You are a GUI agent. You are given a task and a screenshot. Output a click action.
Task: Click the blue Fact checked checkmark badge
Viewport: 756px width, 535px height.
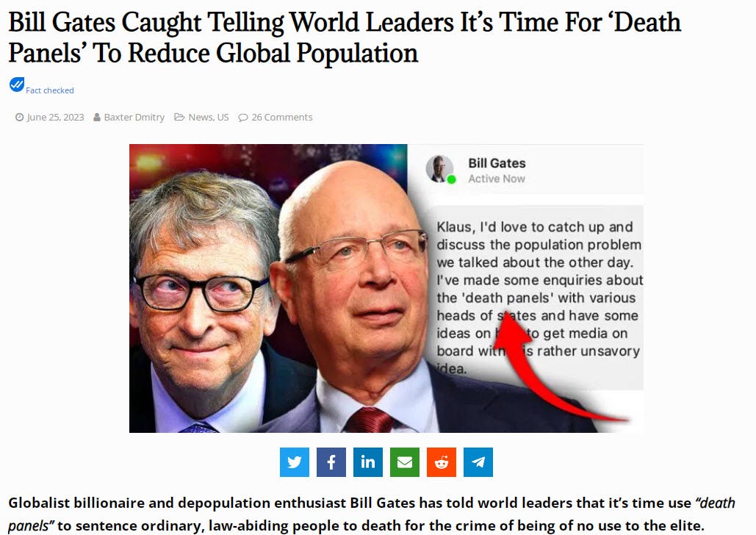point(16,85)
